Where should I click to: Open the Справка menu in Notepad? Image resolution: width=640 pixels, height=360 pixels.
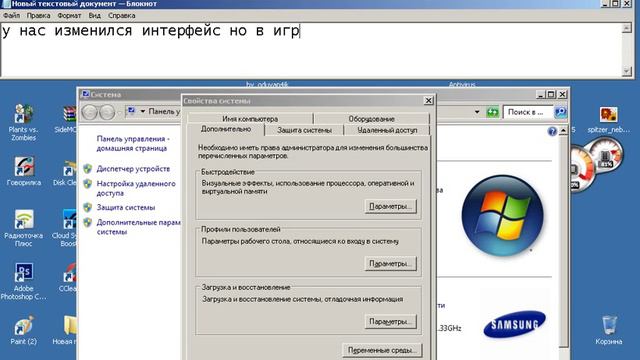click(122, 16)
